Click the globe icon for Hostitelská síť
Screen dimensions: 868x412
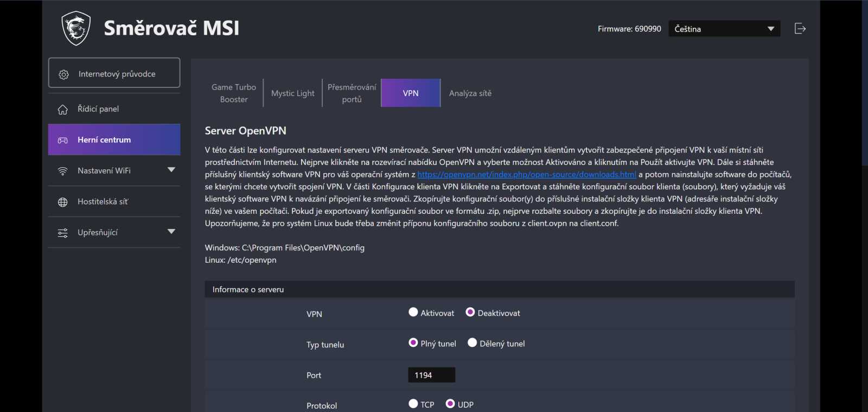(x=63, y=202)
